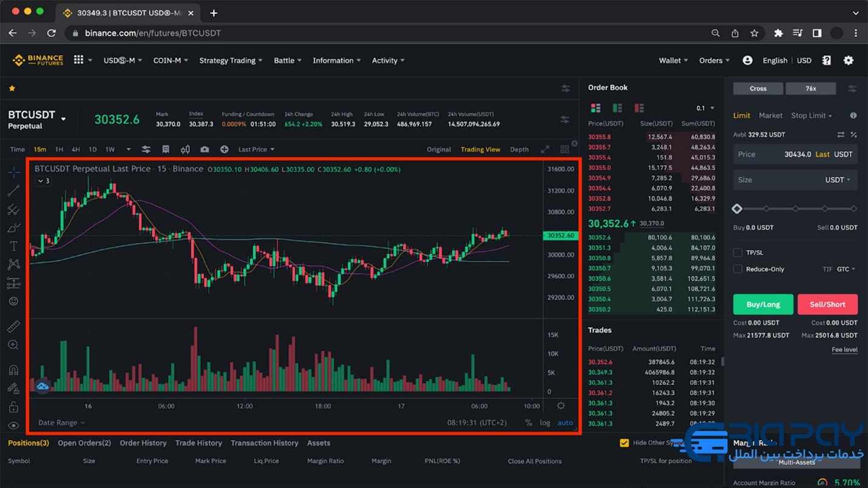
Task: Switch chart interval to 1W
Action: (110, 149)
